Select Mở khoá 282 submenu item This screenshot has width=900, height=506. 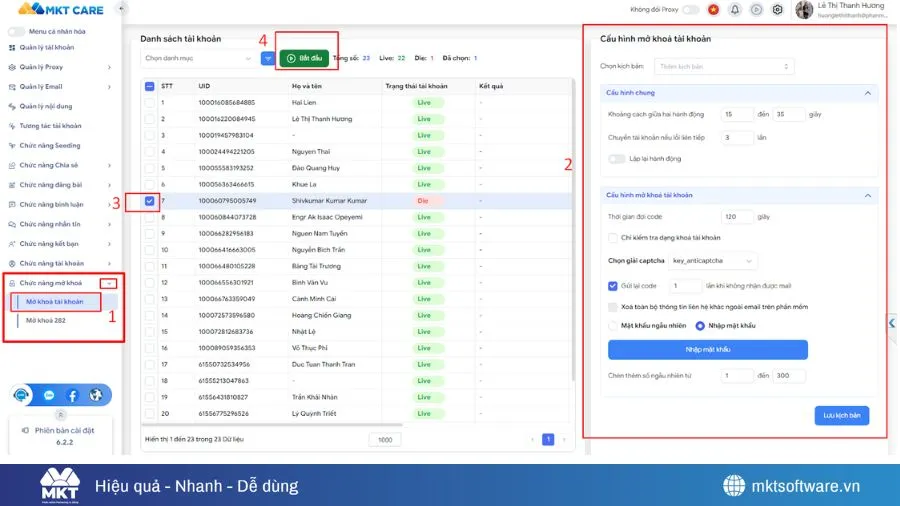[x=46, y=321]
